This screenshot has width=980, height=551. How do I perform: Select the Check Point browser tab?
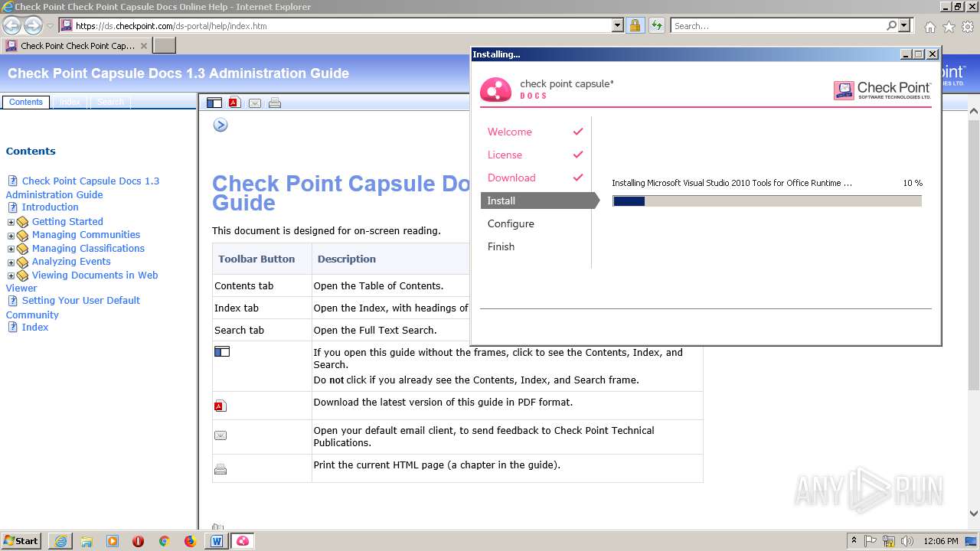click(x=77, y=46)
